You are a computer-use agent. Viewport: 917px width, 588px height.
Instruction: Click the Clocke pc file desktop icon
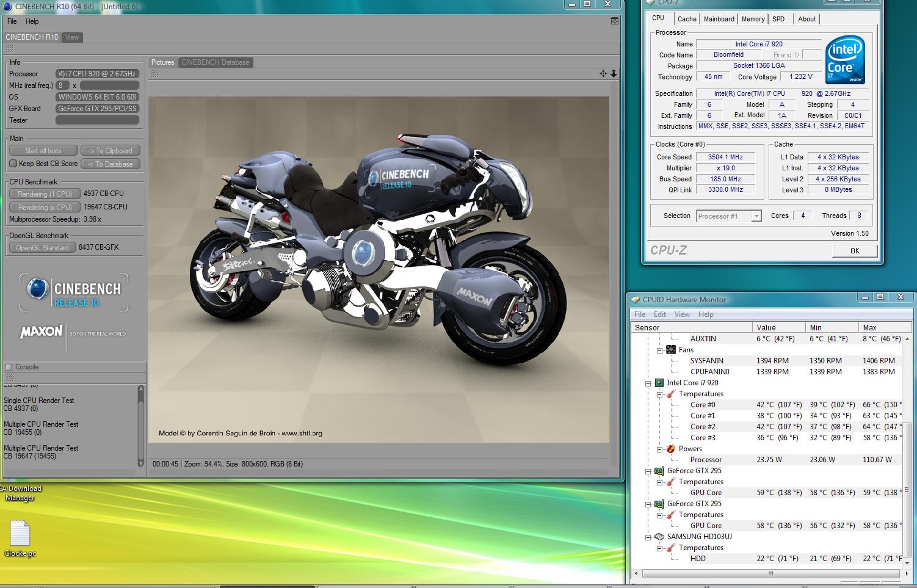(20, 539)
